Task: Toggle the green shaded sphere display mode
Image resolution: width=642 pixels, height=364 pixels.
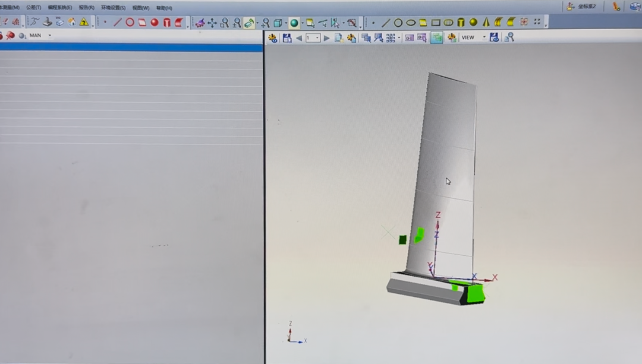Action: point(294,23)
